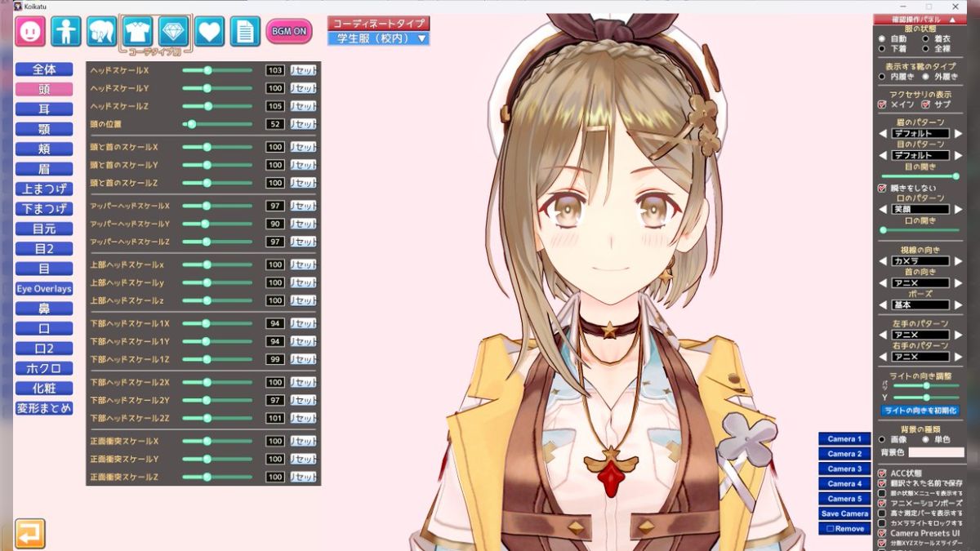Previous left hand pattern arrow
Viewport: 980px width, 551px height.
[883, 335]
